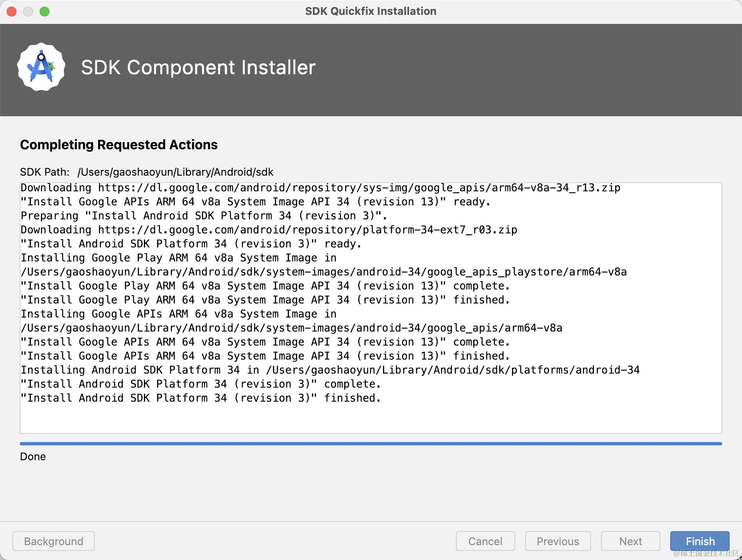This screenshot has height=560, width=742.
Task: Click 'Installing Android SDK Platform 34 in' line
Action: [331, 370]
